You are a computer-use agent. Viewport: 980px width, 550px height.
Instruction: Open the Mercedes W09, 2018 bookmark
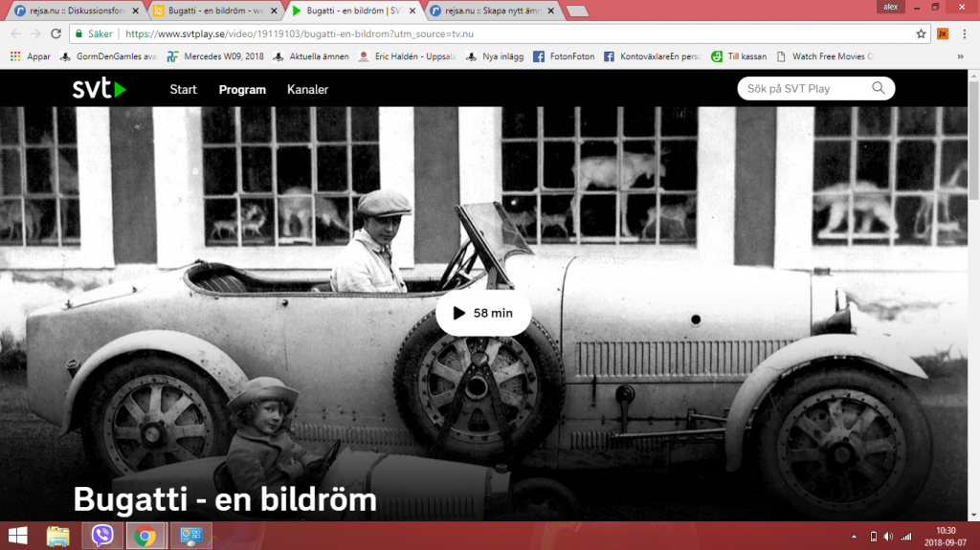(x=215, y=56)
